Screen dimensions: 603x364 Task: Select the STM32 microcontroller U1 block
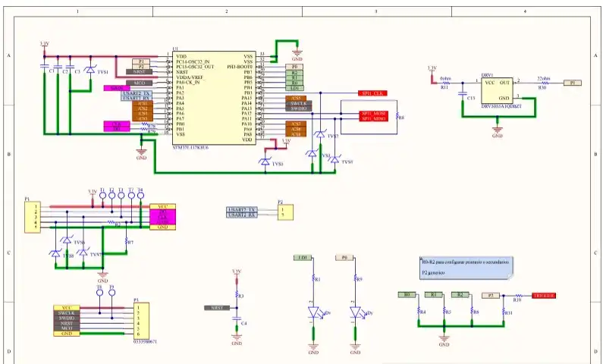[x=214, y=99]
